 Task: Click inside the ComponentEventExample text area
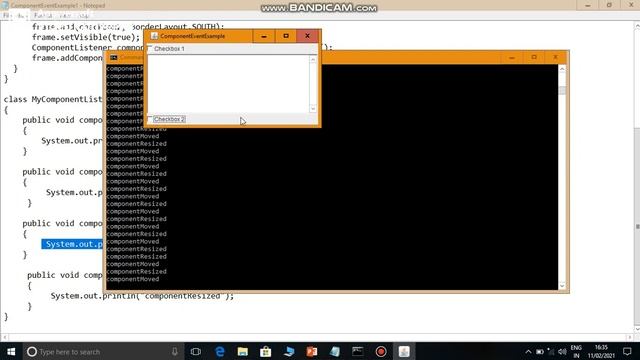point(228,84)
